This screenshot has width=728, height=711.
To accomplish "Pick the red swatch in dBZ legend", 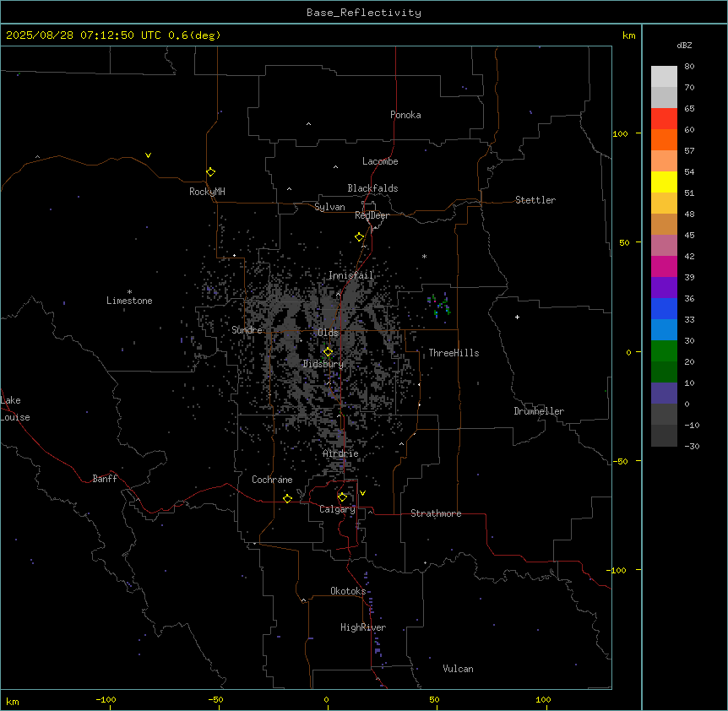I will tap(664, 118).
